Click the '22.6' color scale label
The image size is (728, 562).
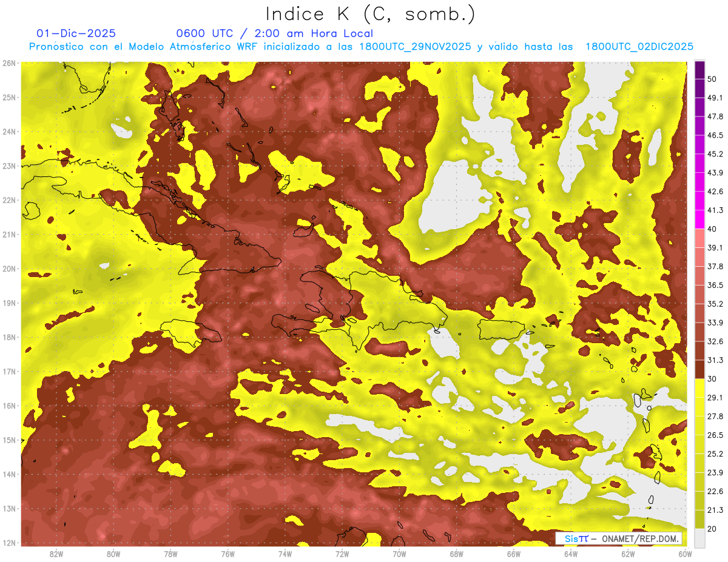[715, 492]
